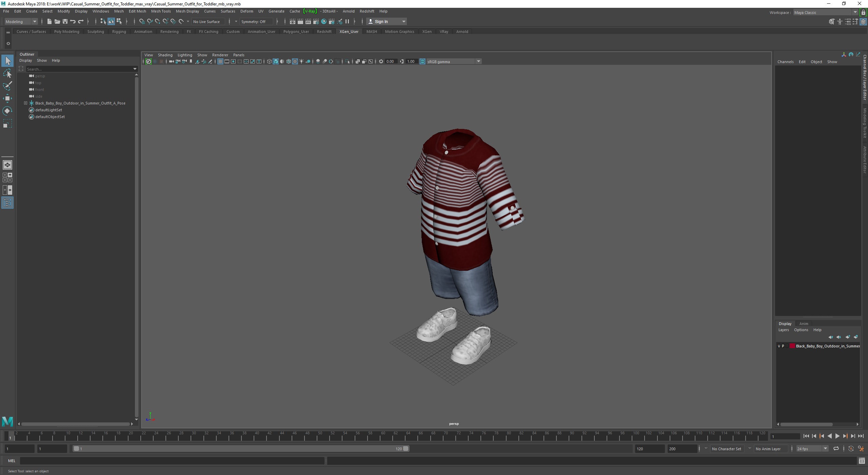The image size is (868, 475).
Task: Toggle use all lights in viewport
Action: (x=301, y=61)
